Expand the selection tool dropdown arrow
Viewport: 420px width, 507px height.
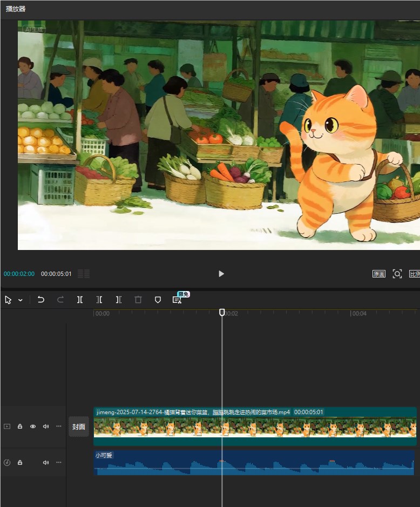[21, 300]
